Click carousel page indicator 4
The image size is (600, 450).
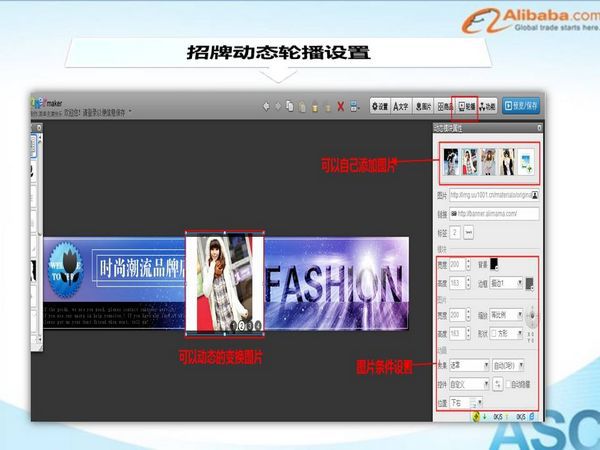258,326
